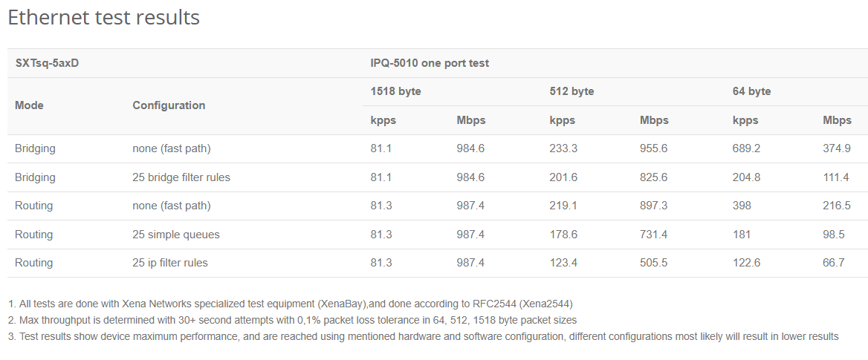Click the 25 bridge filter rules cell

181,177
